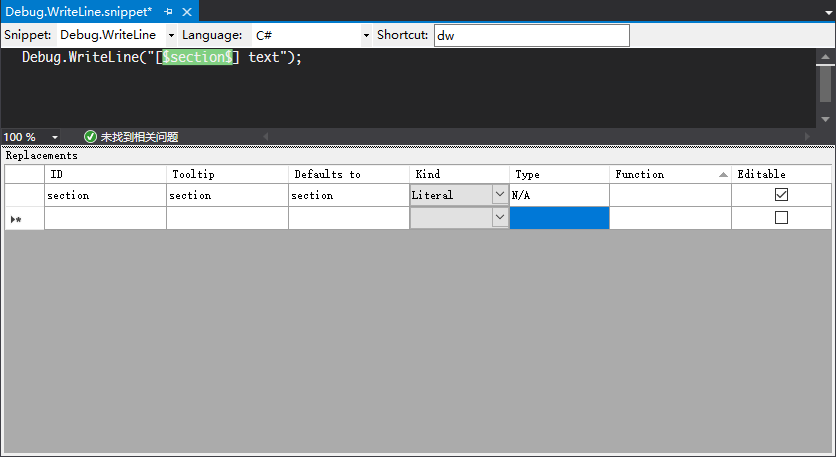Click the green no-issues-found checkmark icon
Viewport: 836px width, 457px height.
pyautogui.click(x=90, y=136)
